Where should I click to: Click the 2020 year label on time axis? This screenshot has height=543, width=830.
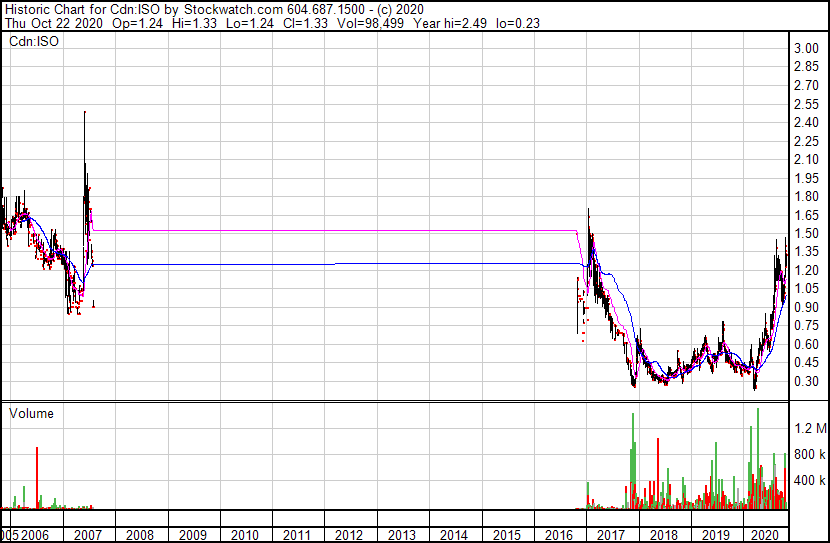(765, 535)
